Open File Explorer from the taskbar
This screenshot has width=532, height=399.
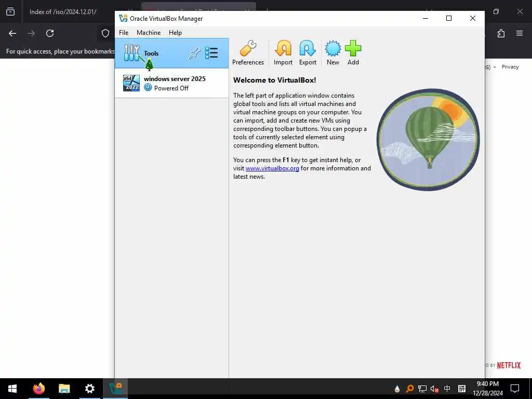pyautogui.click(x=64, y=389)
